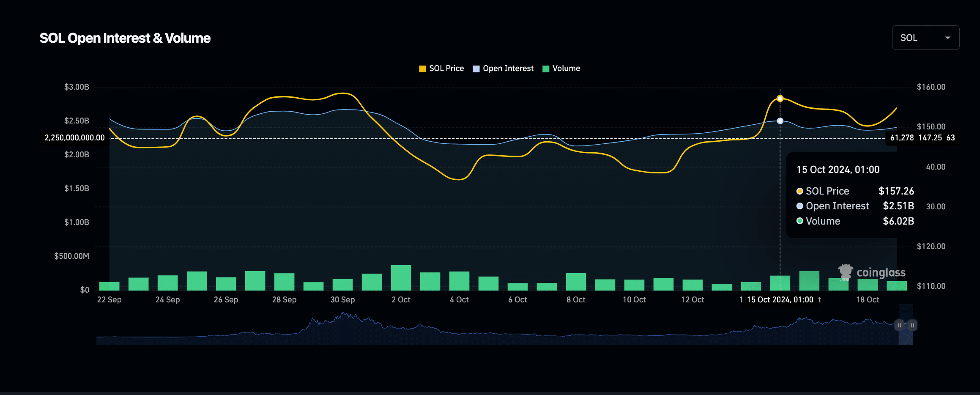Grab the right range slider handle
The image size is (980, 395).
click(x=912, y=325)
